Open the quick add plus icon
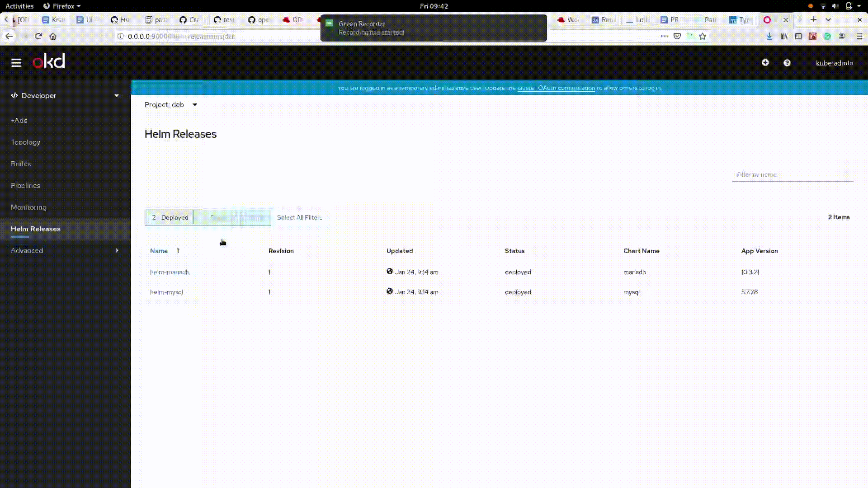Image resolution: width=868 pixels, height=488 pixels. point(765,63)
